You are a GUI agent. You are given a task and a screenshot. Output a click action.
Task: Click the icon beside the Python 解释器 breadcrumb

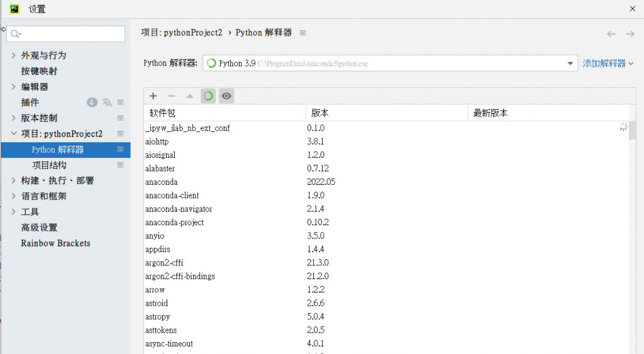click(x=303, y=33)
